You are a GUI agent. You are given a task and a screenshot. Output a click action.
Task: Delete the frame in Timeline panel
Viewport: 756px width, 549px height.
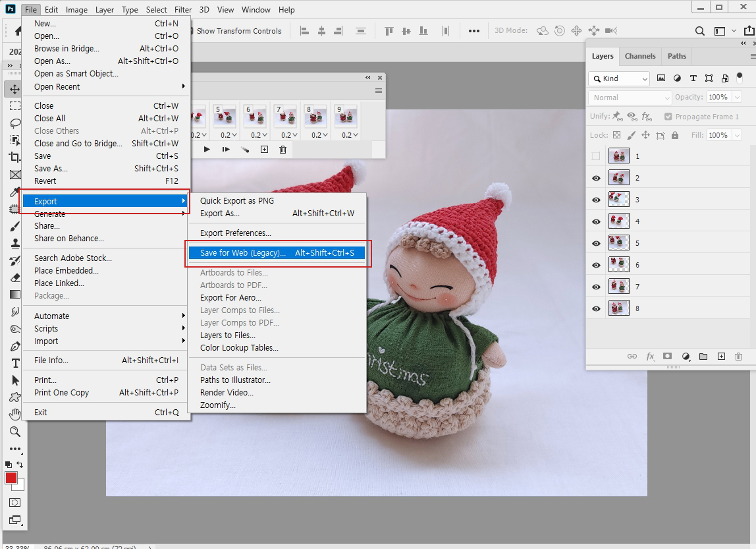[x=283, y=150]
